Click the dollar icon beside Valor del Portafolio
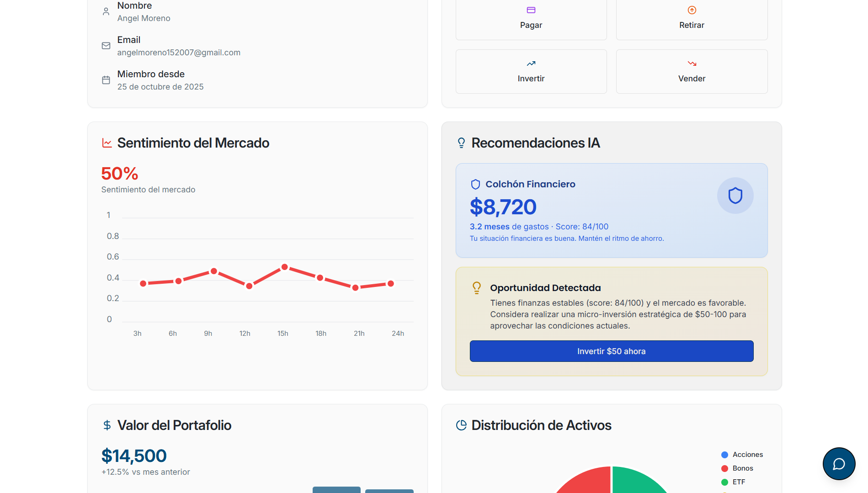 (x=107, y=425)
